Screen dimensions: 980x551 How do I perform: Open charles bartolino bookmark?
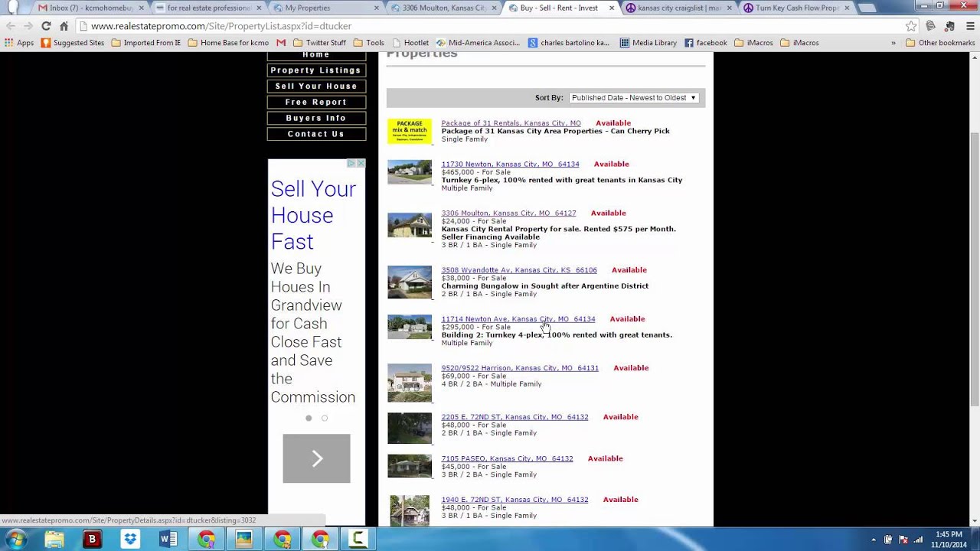(569, 43)
